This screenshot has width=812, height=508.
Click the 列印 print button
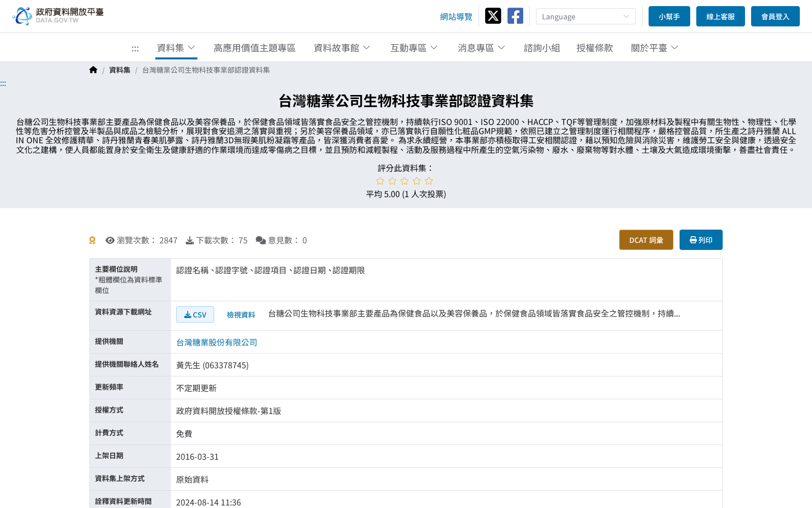701,240
